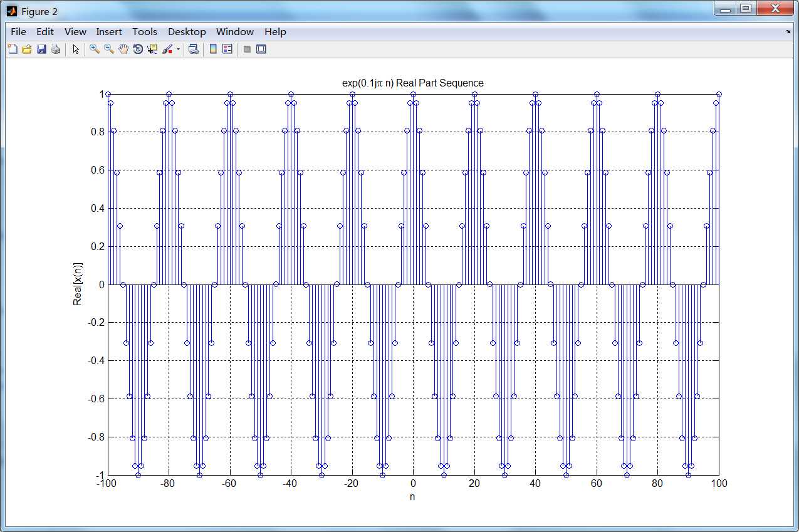
Task: Click the New Figure icon
Action: [x=13, y=49]
